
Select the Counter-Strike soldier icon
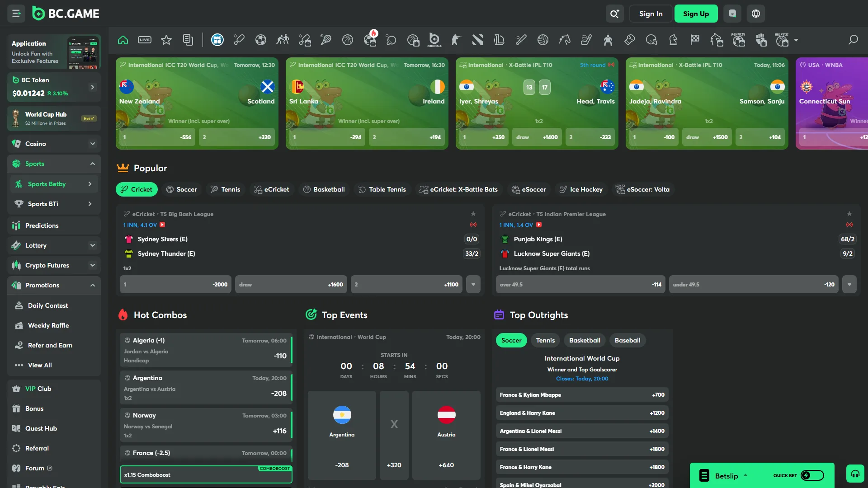click(456, 40)
